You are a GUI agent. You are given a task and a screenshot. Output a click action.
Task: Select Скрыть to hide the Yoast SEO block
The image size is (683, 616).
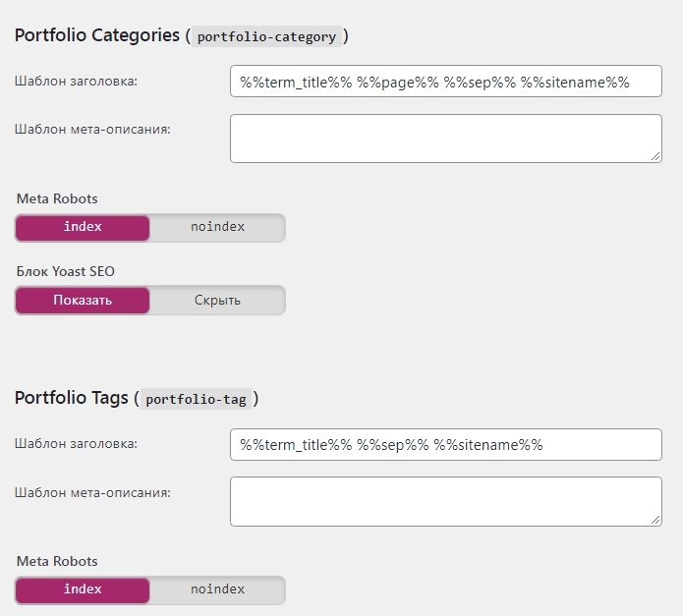click(x=217, y=301)
